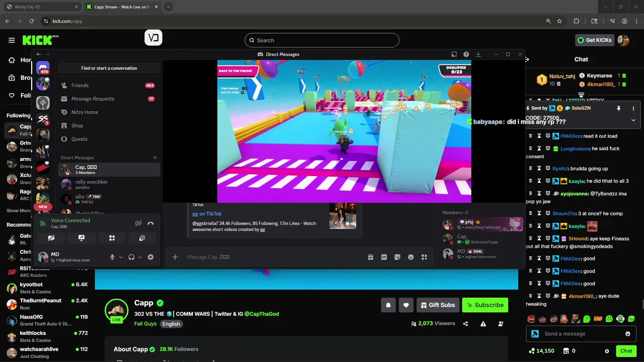Open the gg on TikTok link
This screenshot has height=362, width=644.
click(x=207, y=214)
